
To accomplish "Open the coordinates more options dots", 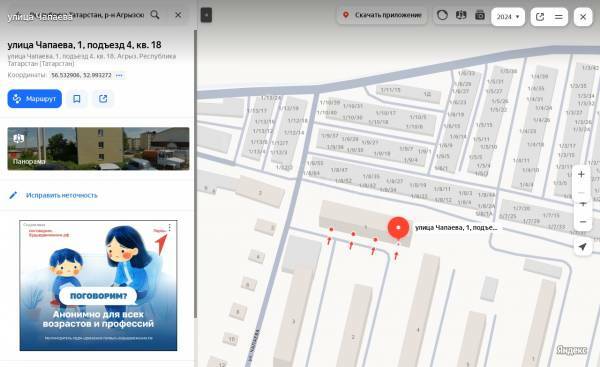I will tap(119, 75).
